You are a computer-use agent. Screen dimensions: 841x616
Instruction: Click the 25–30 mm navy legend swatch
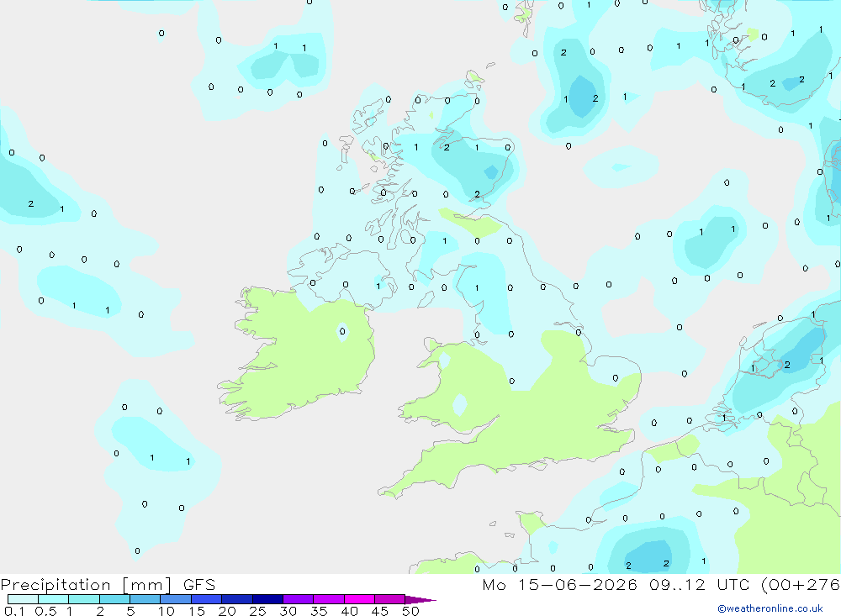click(267, 599)
